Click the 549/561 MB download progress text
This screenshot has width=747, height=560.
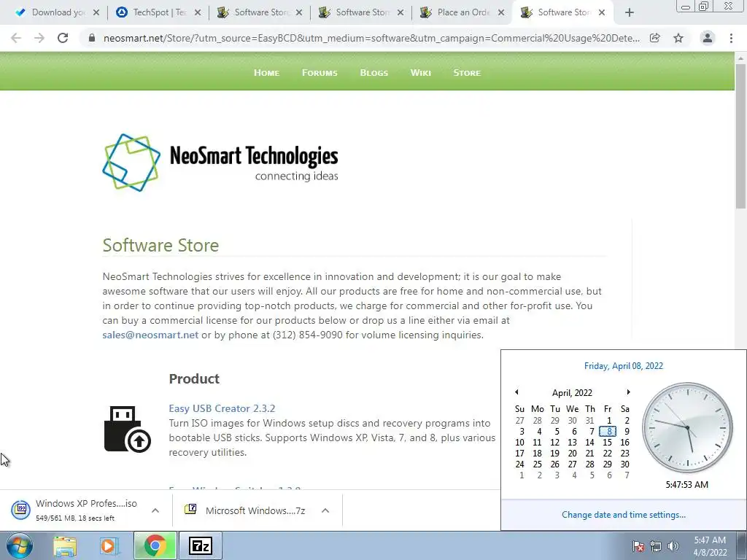pyautogui.click(x=75, y=518)
